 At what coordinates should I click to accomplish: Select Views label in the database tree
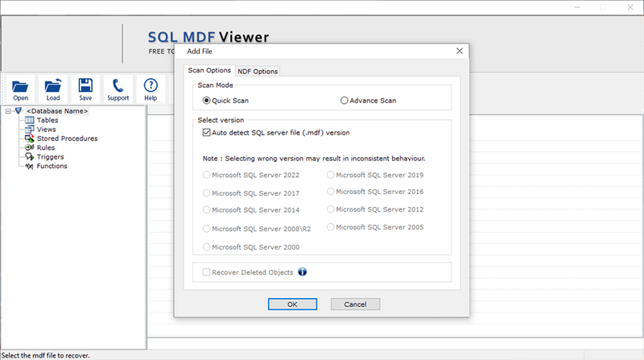47,129
